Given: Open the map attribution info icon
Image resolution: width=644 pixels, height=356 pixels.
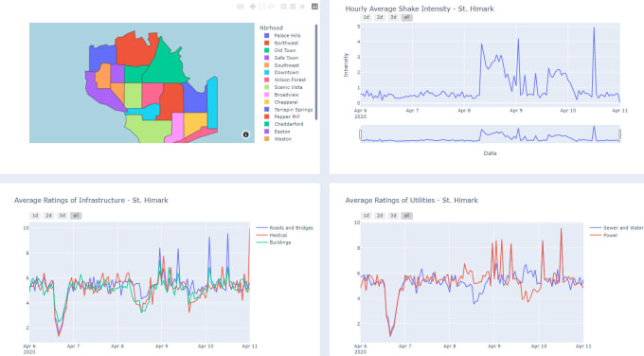Looking at the screenshot, I should (245, 134).
